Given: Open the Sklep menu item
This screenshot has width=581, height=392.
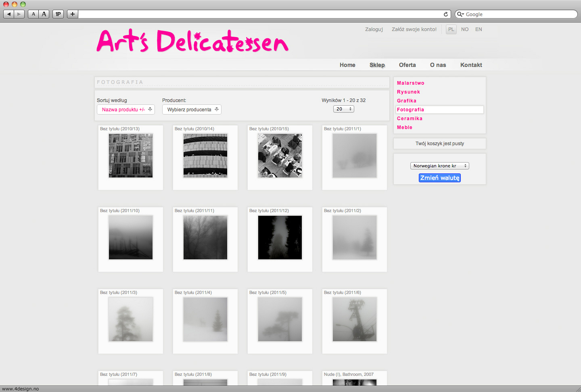Looking at the screenshot, I should (377, 65).
